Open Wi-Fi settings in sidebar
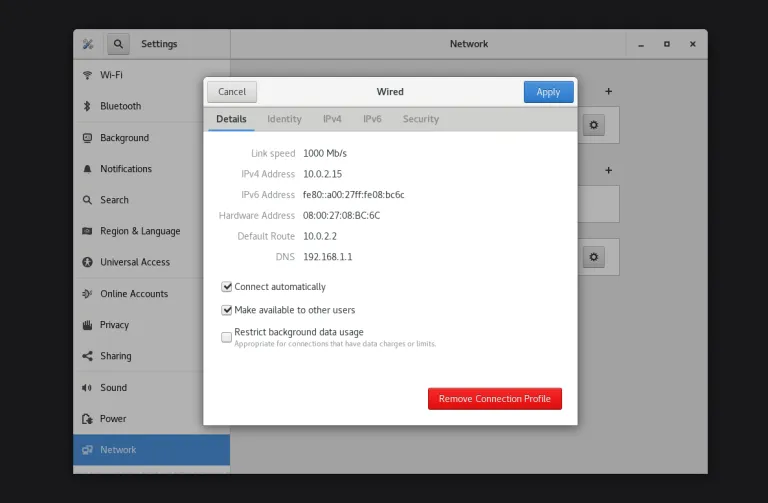Screen dimensions: 768x503 [111, 75]
